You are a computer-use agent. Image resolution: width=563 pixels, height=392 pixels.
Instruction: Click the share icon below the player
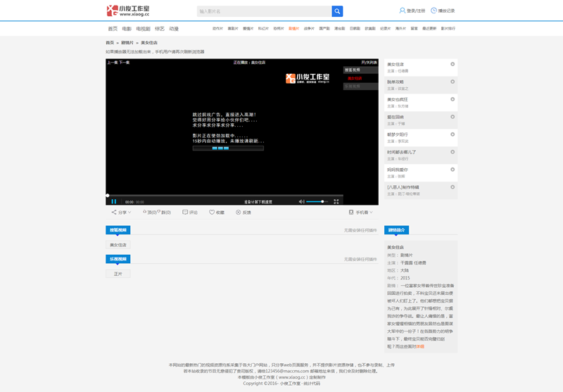click(x=114, y=212)
